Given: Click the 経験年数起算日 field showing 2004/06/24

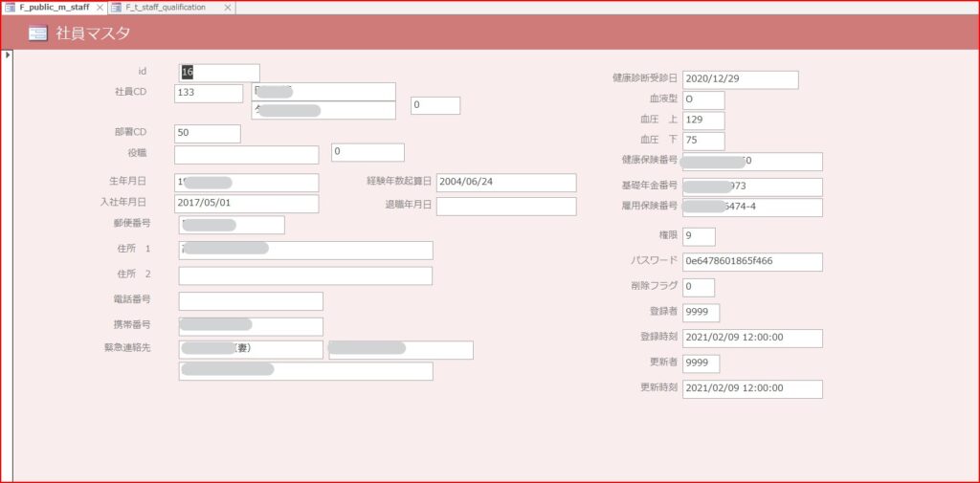Looking at the screenshot, I should point(506,183).
